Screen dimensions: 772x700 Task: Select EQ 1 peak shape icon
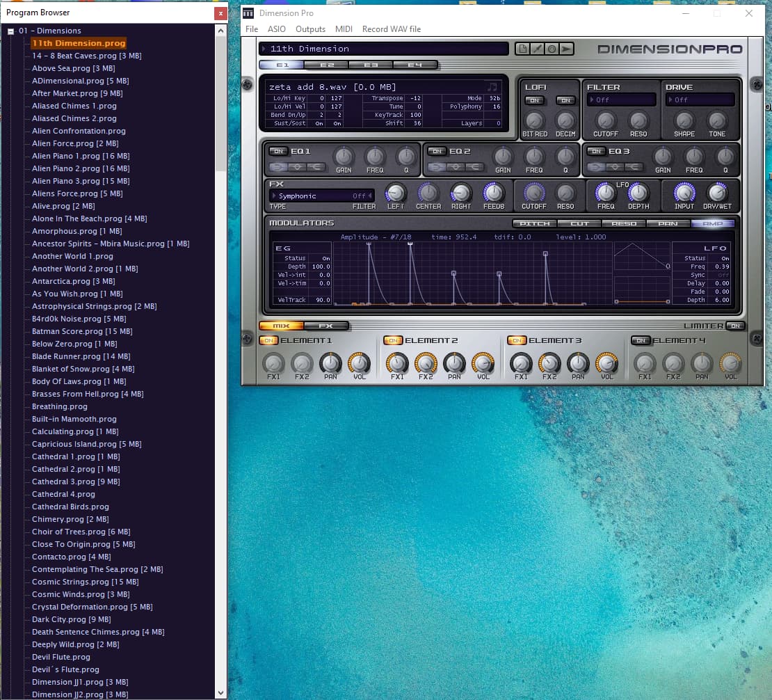(298, 167)
